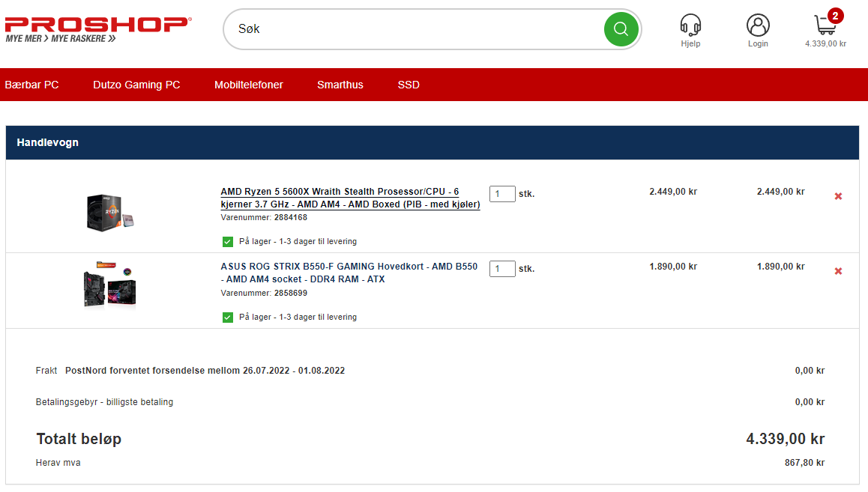Click the Ryzen line total 2.449,00 kr
This screenshot has height=492, width=868.
pos(780,192)
